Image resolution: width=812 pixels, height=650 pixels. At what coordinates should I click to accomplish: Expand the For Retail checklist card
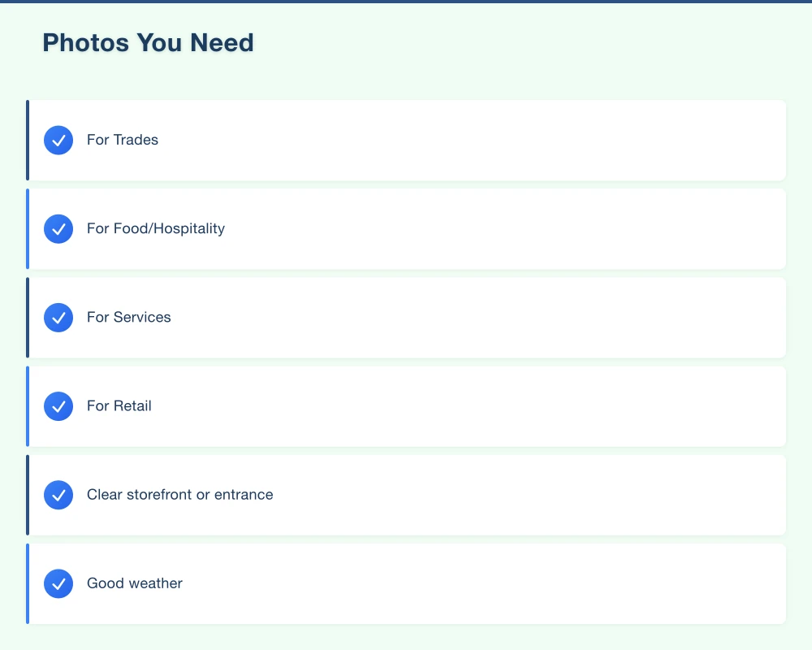click(x=406, y=406)
